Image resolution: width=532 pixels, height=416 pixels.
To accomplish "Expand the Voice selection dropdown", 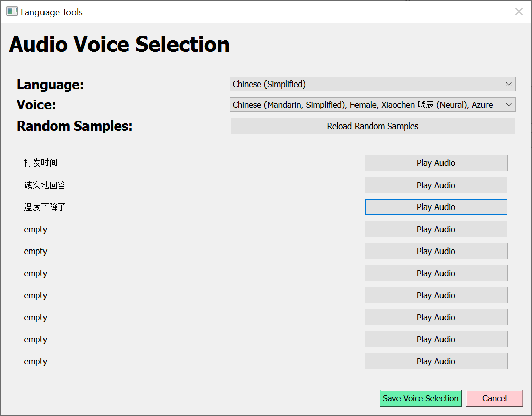I will pyautogui.click(x=372, y=105).
